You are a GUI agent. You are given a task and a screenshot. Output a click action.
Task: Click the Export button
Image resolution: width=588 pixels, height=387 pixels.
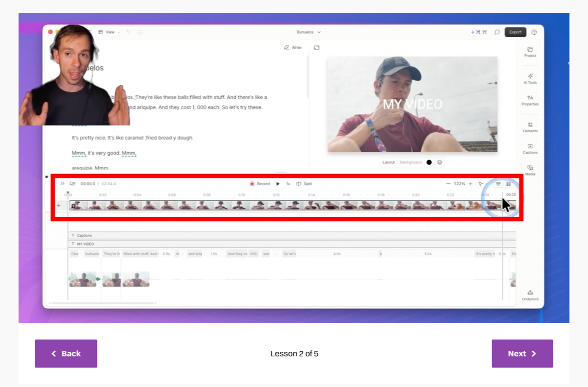coord(515,32)
